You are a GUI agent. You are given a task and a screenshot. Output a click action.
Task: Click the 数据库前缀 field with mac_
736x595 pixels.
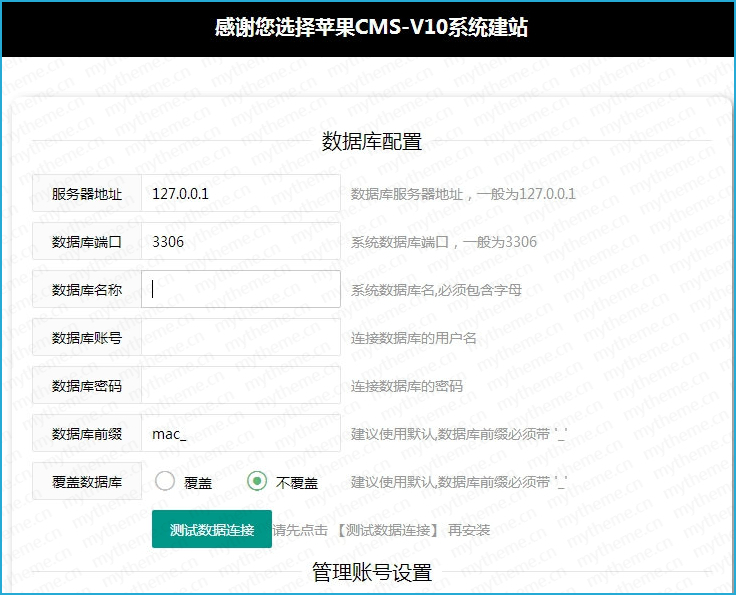coord(241,433)
